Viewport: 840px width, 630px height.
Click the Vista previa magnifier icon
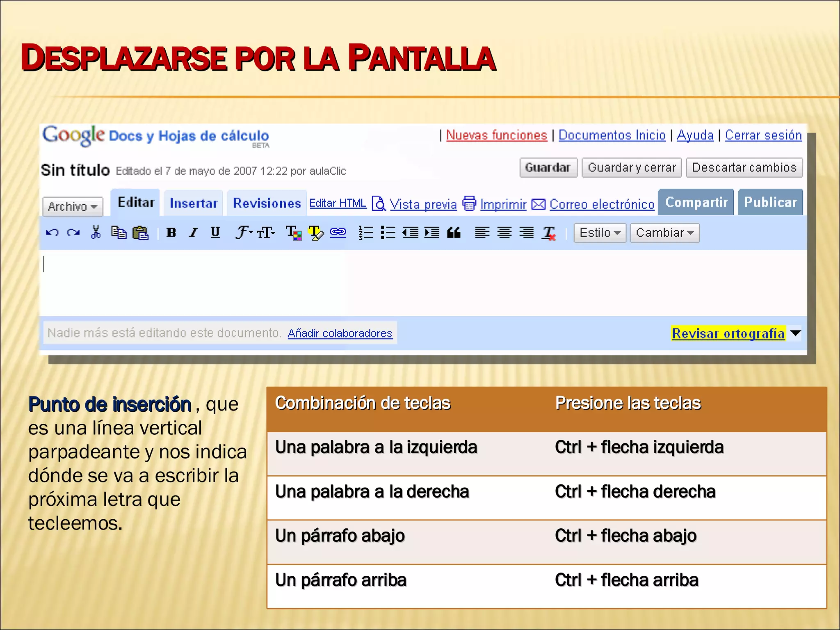[x=379, y=203]
